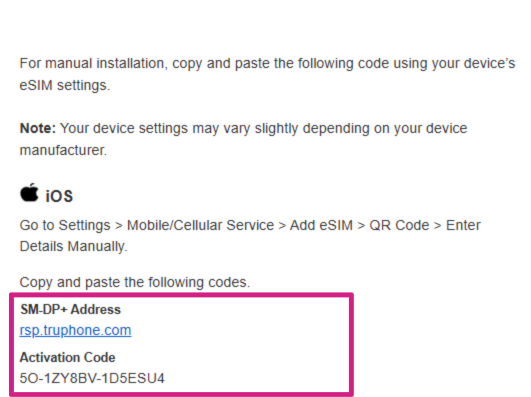Click the iOS heading text
This screenshot has height=397, width=531.
coord(59,196)
